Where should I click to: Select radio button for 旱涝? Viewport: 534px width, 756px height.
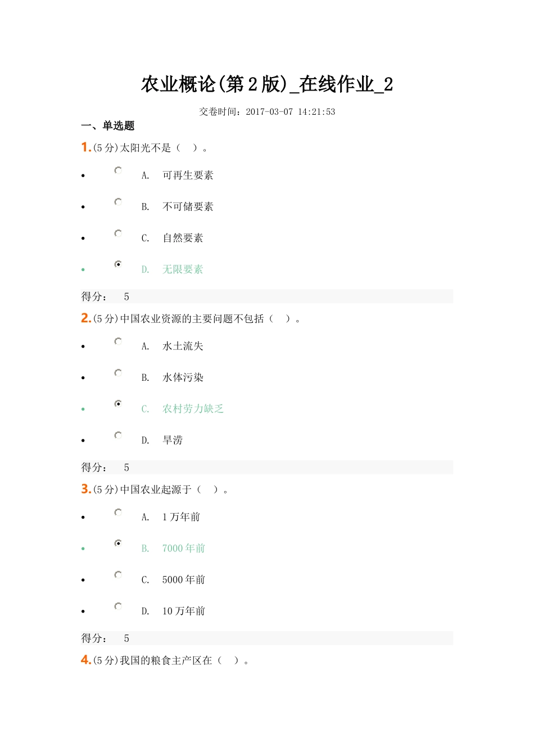coord(118,435)
